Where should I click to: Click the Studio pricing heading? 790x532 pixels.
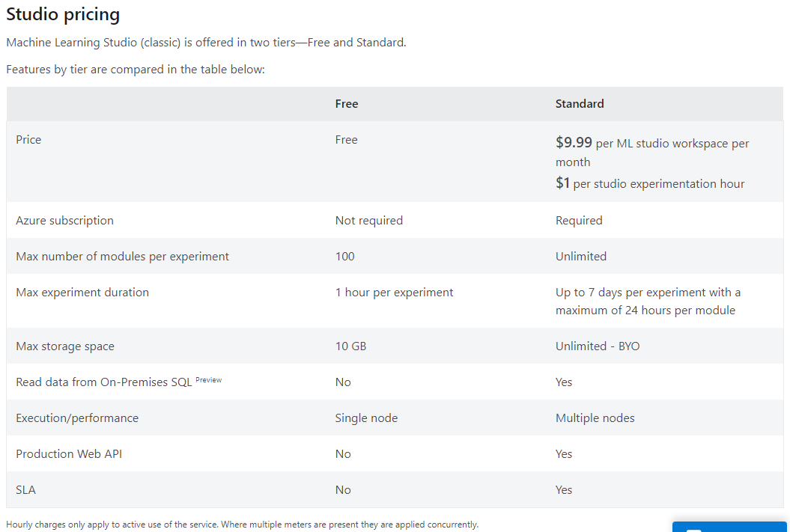click(x=63, y=14)
